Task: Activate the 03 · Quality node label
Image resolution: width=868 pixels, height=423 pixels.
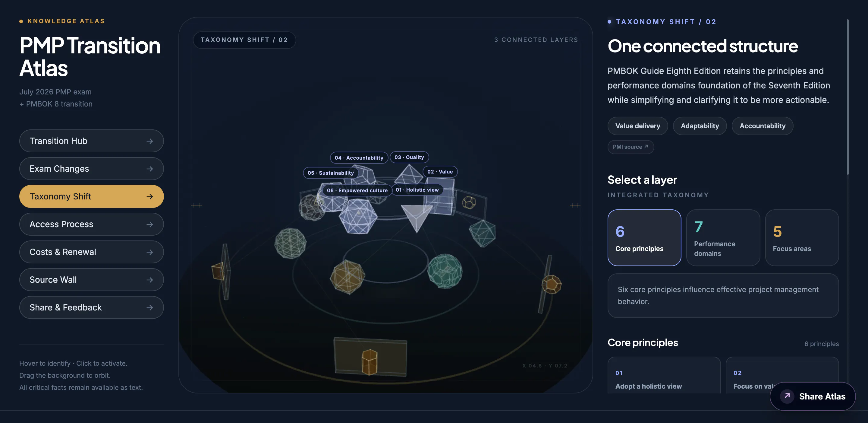Action: pyautogui.click(x=409, y=157)
